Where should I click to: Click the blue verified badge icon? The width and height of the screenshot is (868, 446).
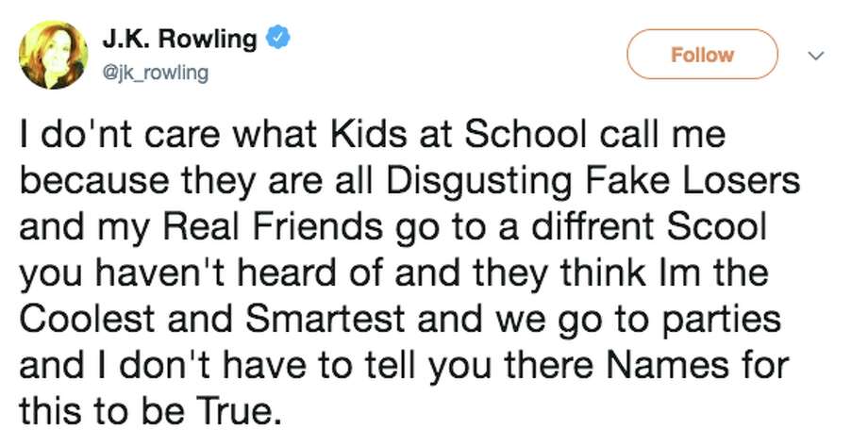click(x=275, y=40)
